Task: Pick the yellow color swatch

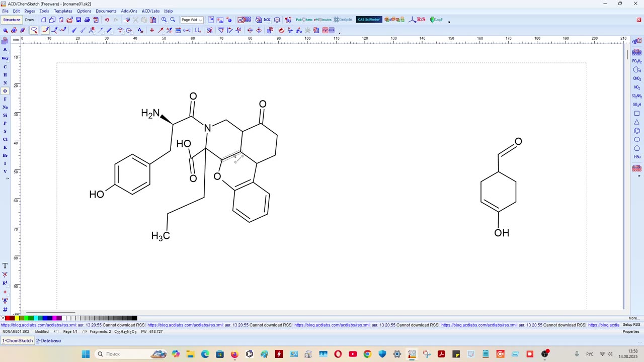Action: point(17,318)
